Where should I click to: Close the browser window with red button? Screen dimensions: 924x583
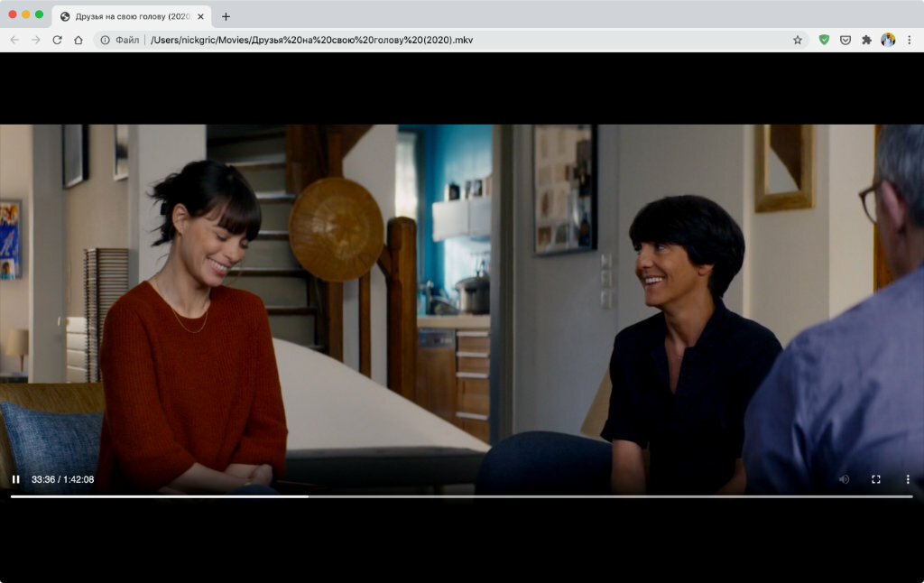point(13,14)
